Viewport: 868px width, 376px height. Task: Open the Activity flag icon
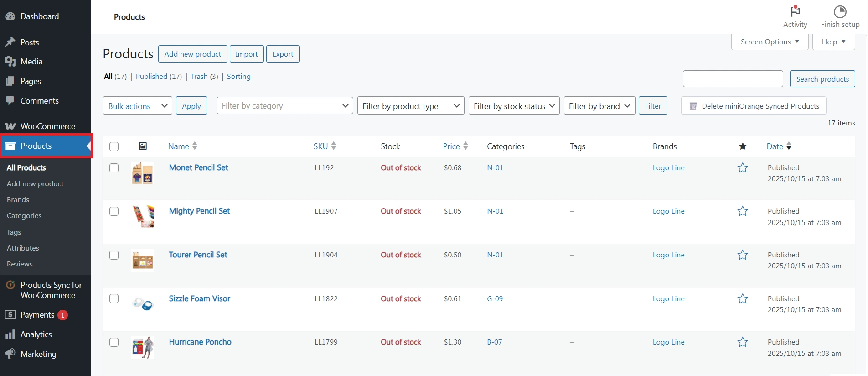[x=795, y=11]
